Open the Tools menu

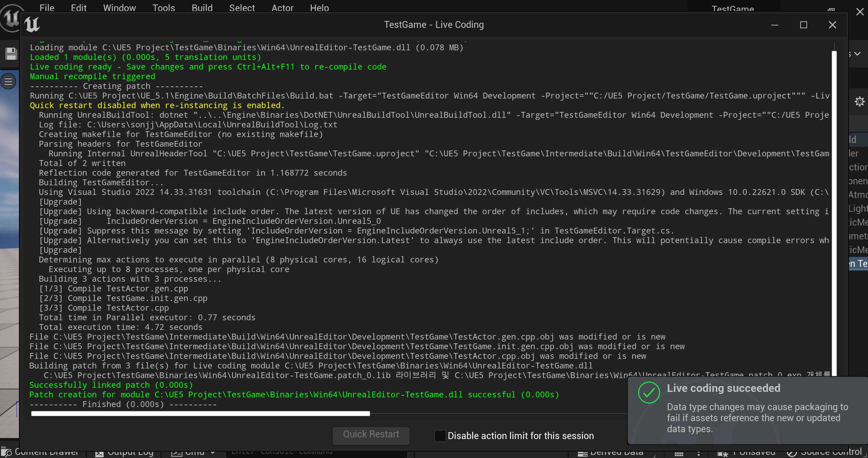[x=163, y=8]
